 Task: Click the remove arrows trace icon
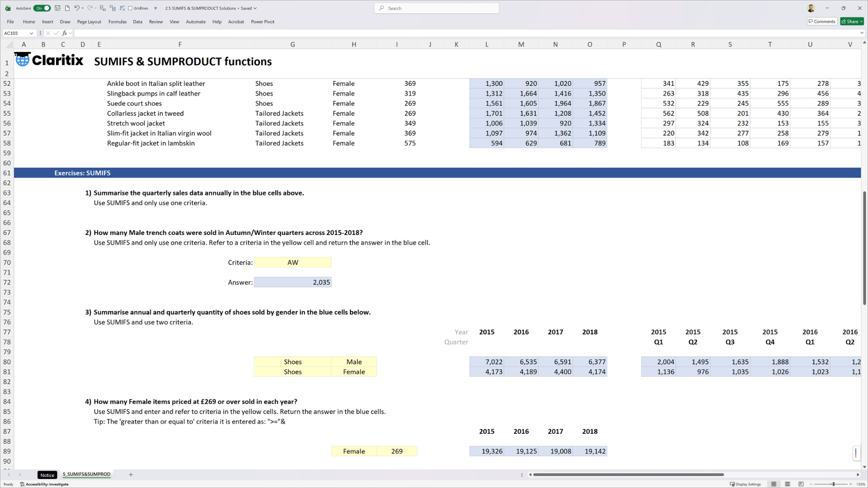point(122,8)
